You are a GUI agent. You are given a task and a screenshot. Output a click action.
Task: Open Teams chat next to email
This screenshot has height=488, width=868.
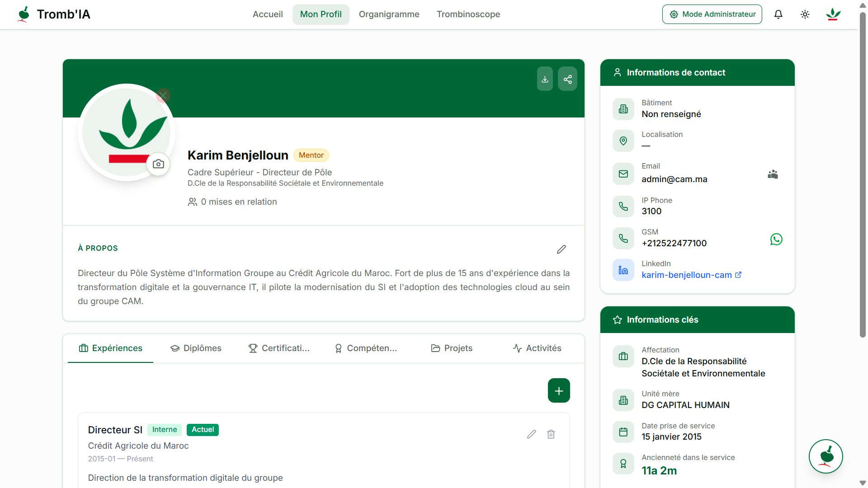click(773, 174)
